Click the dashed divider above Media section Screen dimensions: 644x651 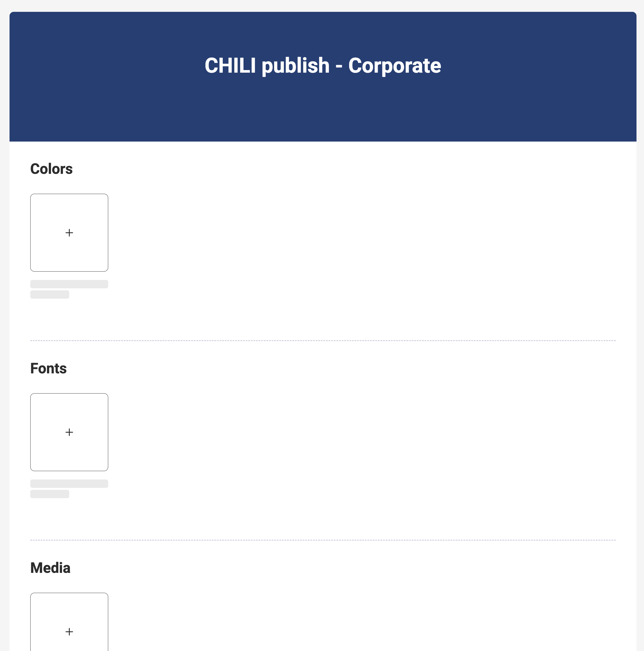[323, 540]
